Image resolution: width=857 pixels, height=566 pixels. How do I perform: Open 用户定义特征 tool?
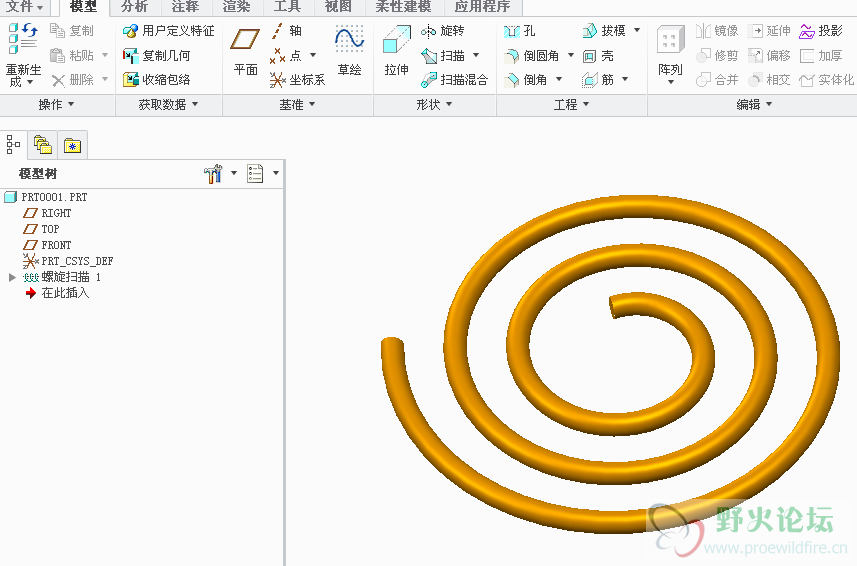tap(168, 31)
